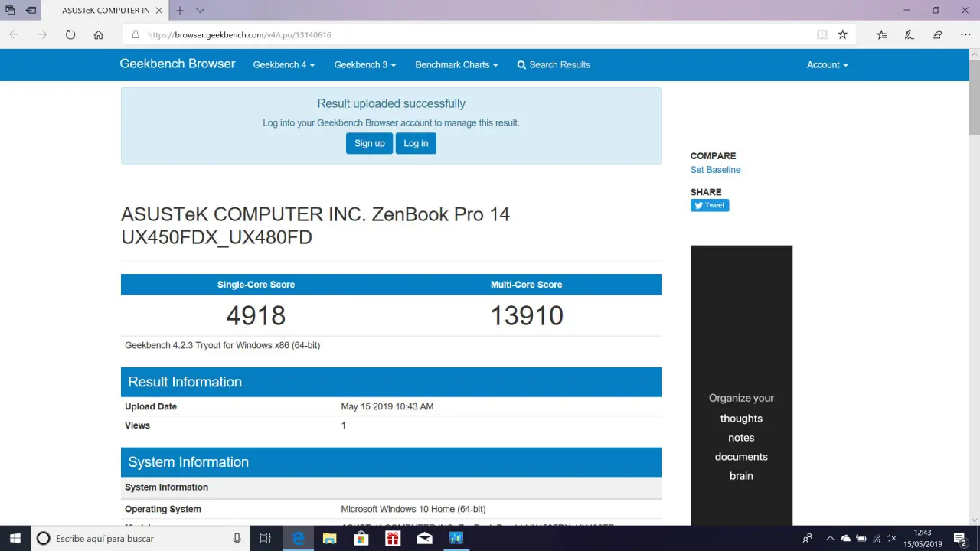Click the Task View taskbar icon
Image resolution: width=980 pixels, height=551 pixels.
pyautogui.click(x=265, y=539)
